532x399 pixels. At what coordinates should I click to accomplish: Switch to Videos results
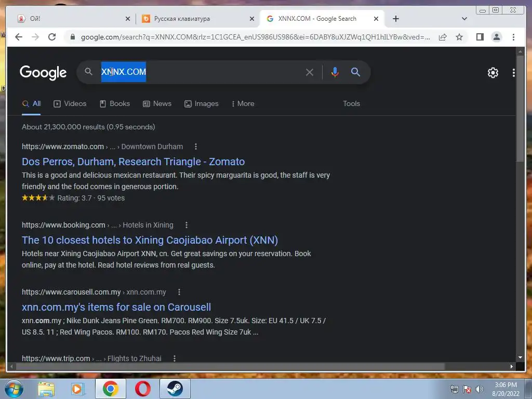(70, 104)
